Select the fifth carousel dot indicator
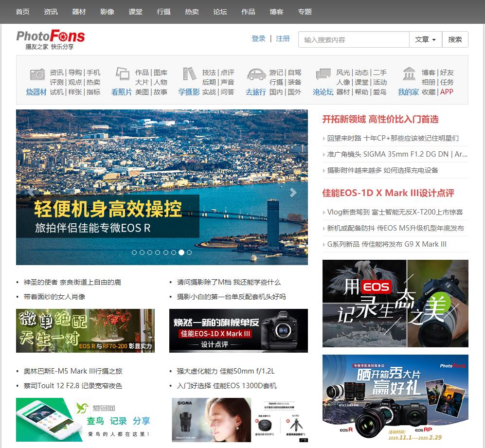The image size is (485, 448). [x=166, y=252]
